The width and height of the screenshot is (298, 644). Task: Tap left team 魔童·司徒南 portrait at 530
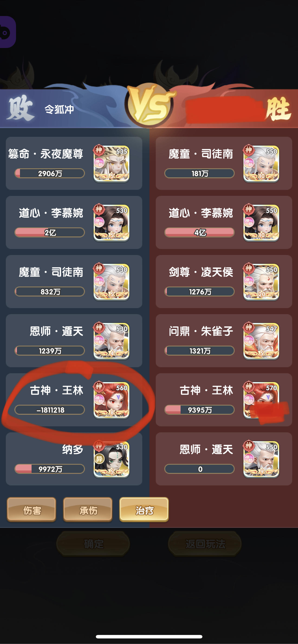111,282
